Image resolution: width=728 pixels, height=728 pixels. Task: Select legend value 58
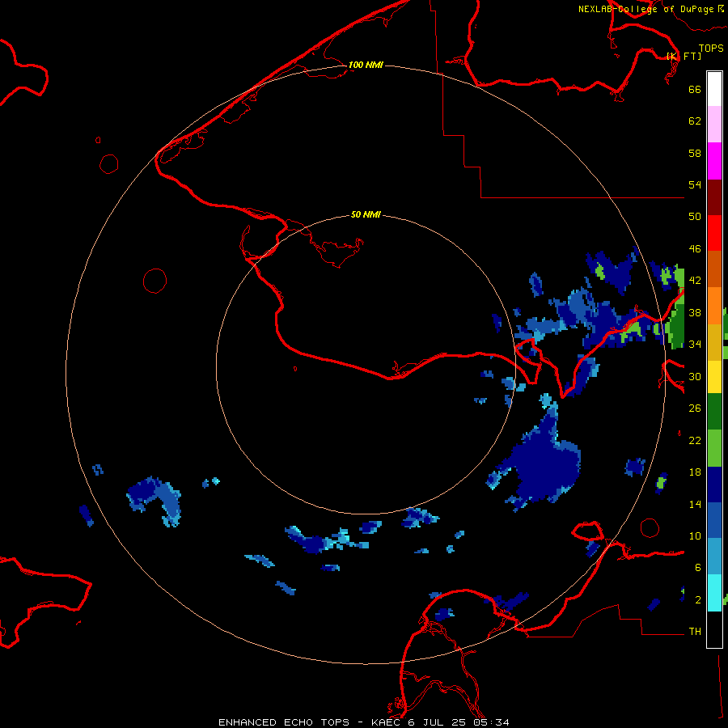(695, 153)
